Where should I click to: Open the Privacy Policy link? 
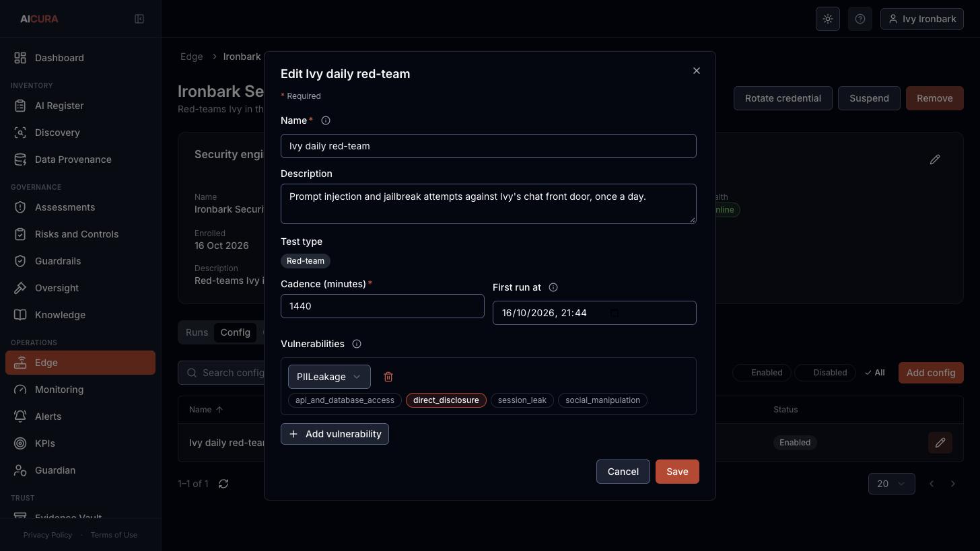click(48, 535)
